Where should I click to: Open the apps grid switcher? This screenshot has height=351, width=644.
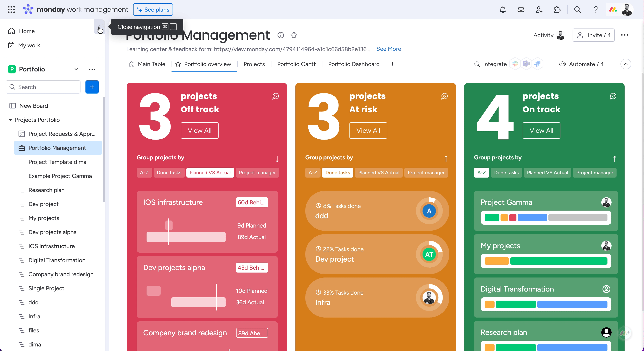(11, 9)
